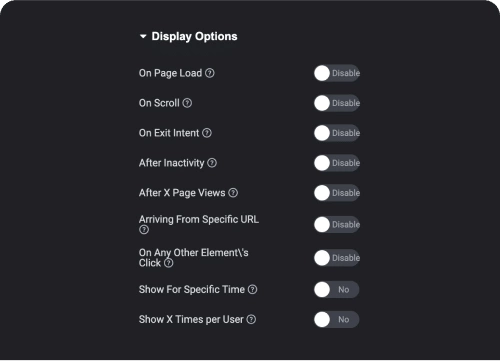Collapse the Display Options section arrow
Screen dimensions: 500x361
[143, 36]
